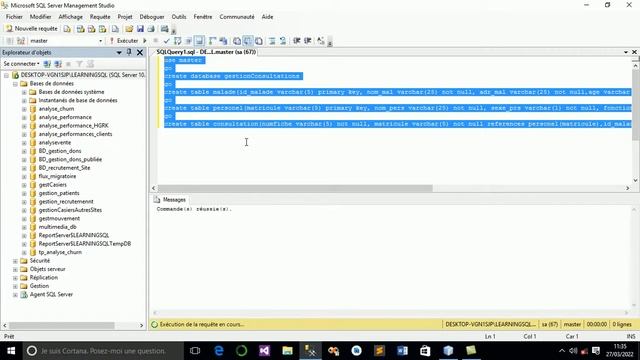Screen dimensions: 640x360
Task: Specify values for template parameters icon
Action: [x=321, y=41]
